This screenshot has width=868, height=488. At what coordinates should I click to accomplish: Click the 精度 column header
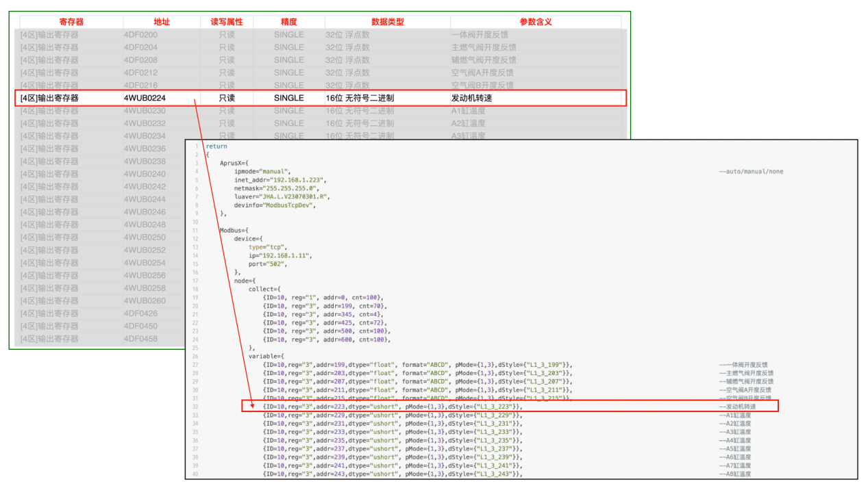289,22
